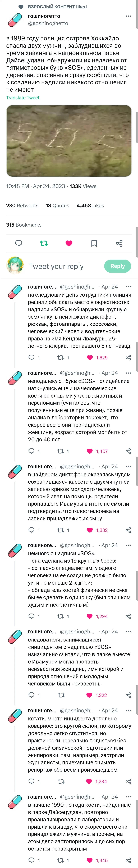This screenshot has height=868, width=138.
Task: Open more options on the dictaphone cassette reply
Action: pyautogui.click(x=128, y=466)
